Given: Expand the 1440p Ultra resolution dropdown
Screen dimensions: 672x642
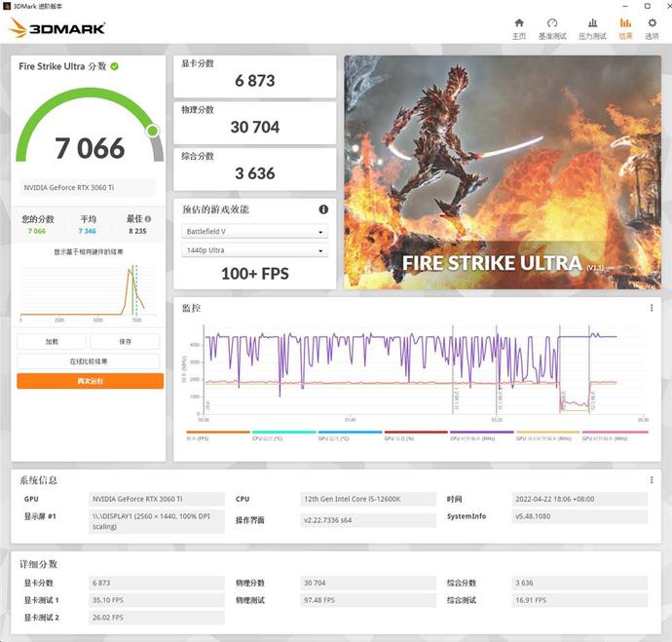Looking at the screenshot, I should [x=254, y=251].
